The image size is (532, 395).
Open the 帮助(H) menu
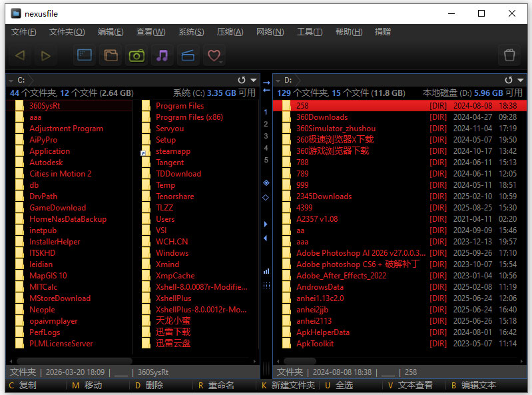coord(349,32)
